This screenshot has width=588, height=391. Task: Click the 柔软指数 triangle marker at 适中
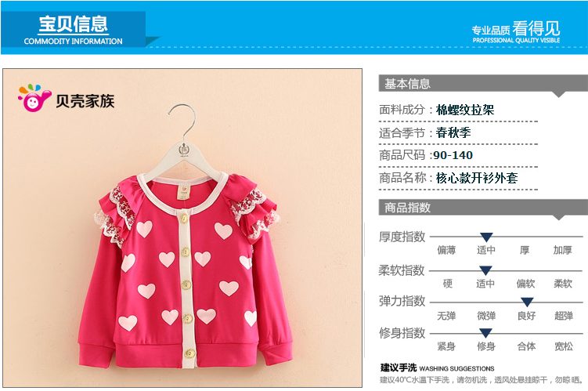(x=485, y=270)
